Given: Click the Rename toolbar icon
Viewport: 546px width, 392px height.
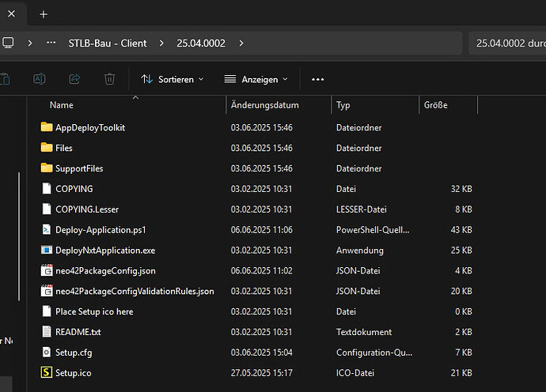Looking at the screenshot, I should tap(40, 79).
